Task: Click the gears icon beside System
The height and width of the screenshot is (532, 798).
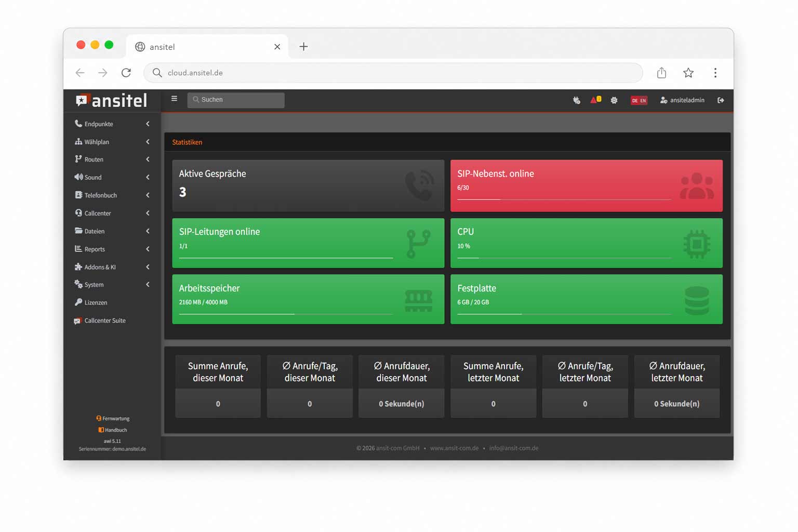Action: click(x=78, y=284)
